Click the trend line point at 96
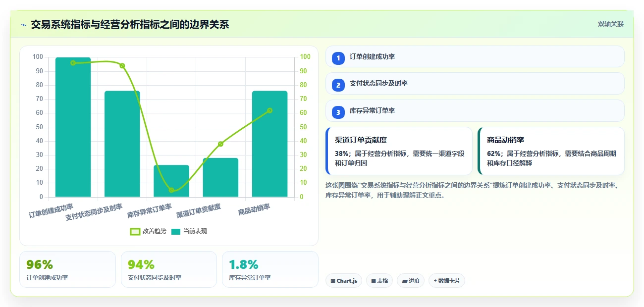644x307 pixels. (73, 63)
